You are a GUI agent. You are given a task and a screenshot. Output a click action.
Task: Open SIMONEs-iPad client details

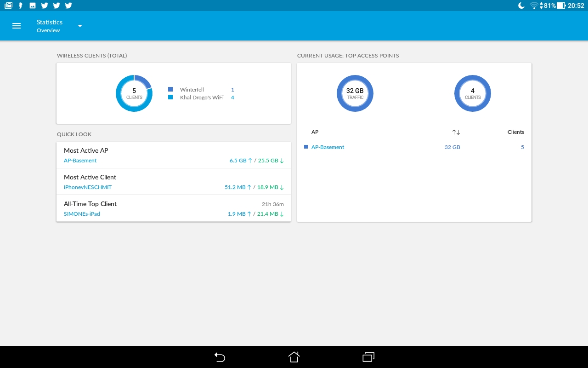pyautogui.click(x=82, y=214)
